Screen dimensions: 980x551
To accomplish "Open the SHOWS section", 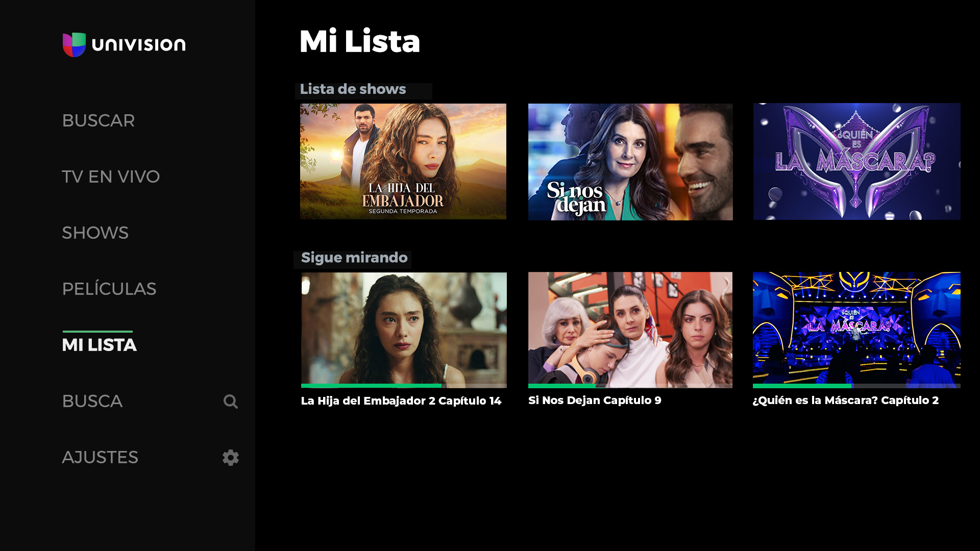I will point(95,233).
